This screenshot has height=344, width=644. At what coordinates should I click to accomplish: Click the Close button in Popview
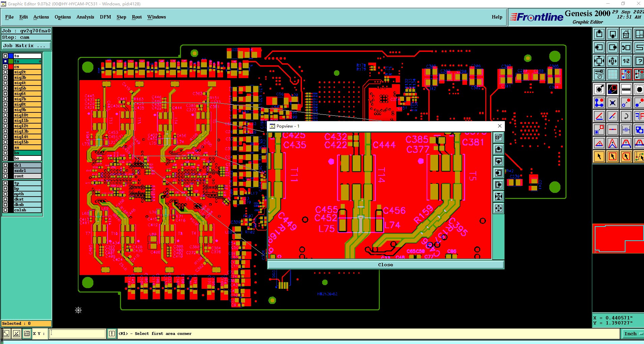click(386, 265)
